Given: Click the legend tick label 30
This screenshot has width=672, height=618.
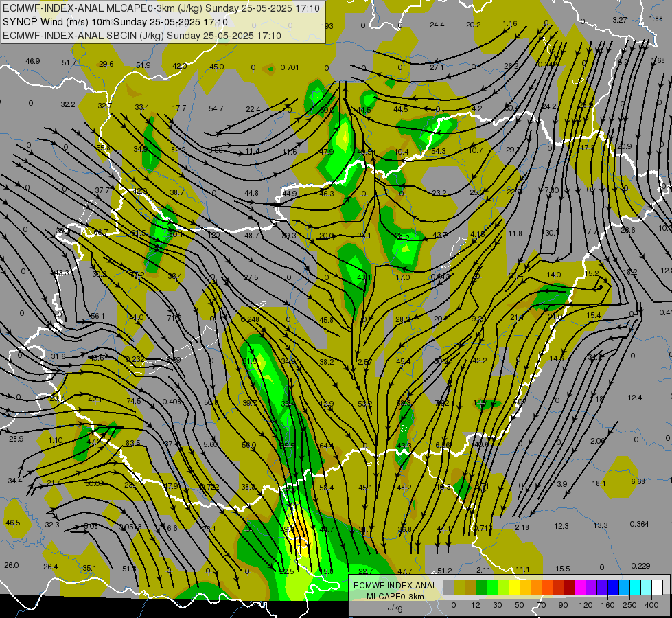Looking at the screenshot, I should pyautogui.click(x=497, y=605).
